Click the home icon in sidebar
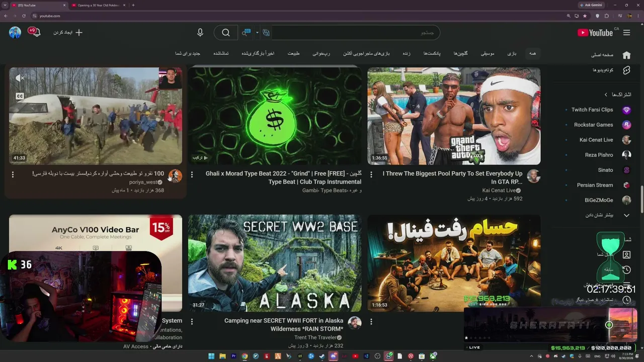The height and width of the screenshot is (362, 644). tap(626, 55)
